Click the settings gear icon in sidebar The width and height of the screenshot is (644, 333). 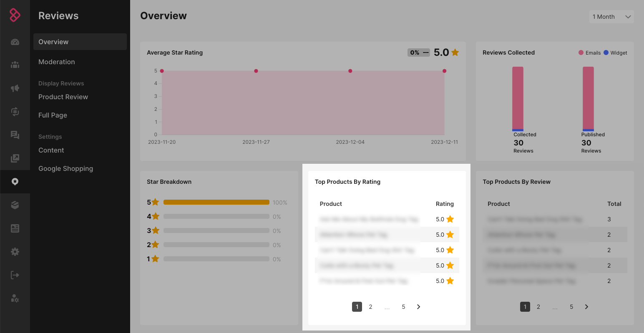(x=15, y=252)
